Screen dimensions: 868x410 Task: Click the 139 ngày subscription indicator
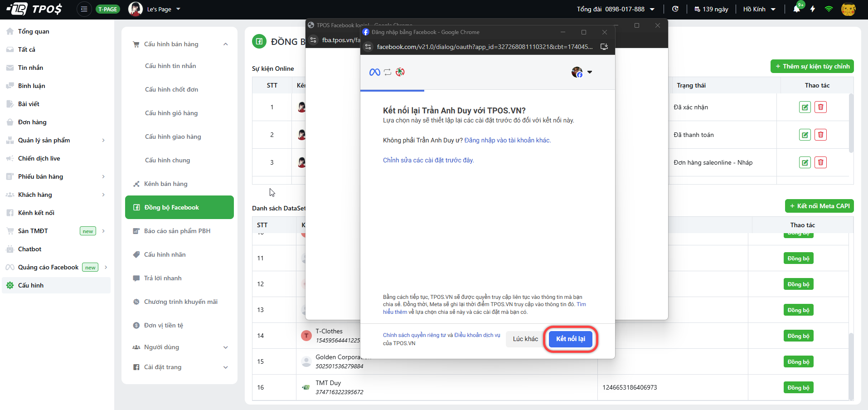[711, 9]
